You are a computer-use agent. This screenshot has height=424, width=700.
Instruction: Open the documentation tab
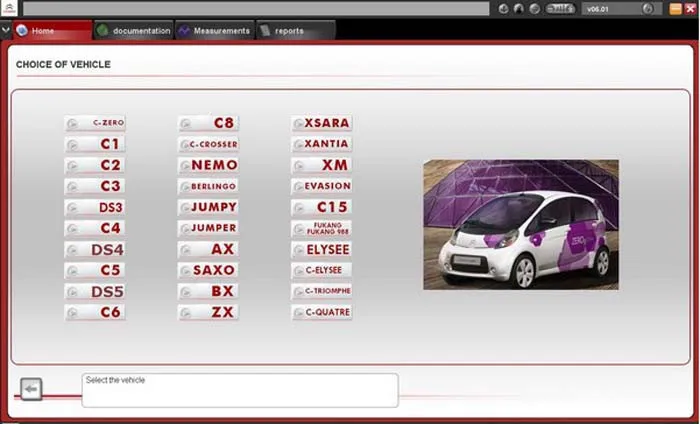[134, 30]
